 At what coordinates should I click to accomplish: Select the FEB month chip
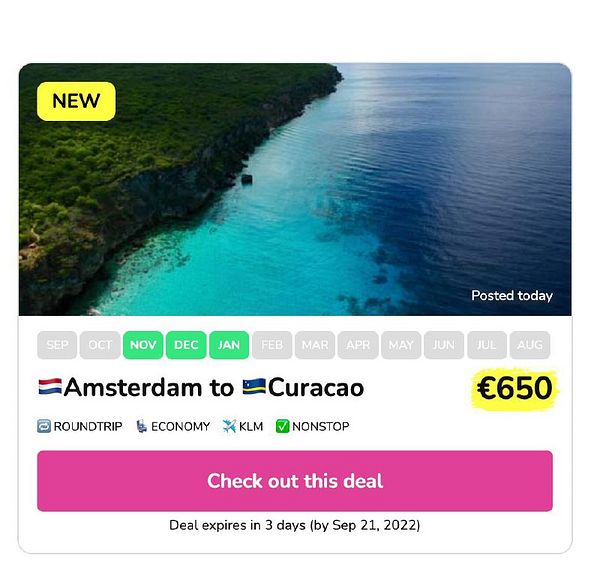pos(272,345)
